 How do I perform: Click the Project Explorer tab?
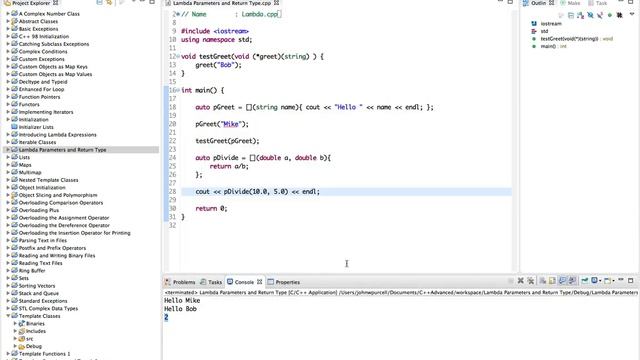click(31, 3)
